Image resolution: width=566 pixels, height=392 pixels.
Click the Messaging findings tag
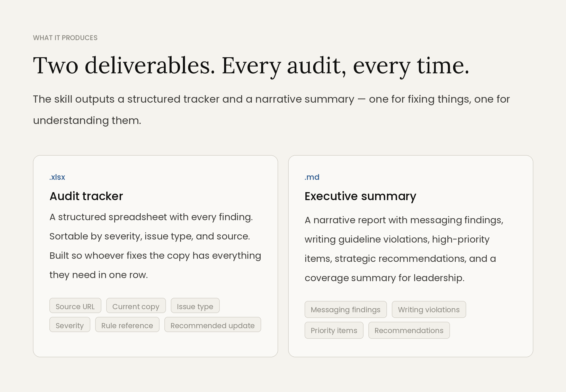coord(346,310)
